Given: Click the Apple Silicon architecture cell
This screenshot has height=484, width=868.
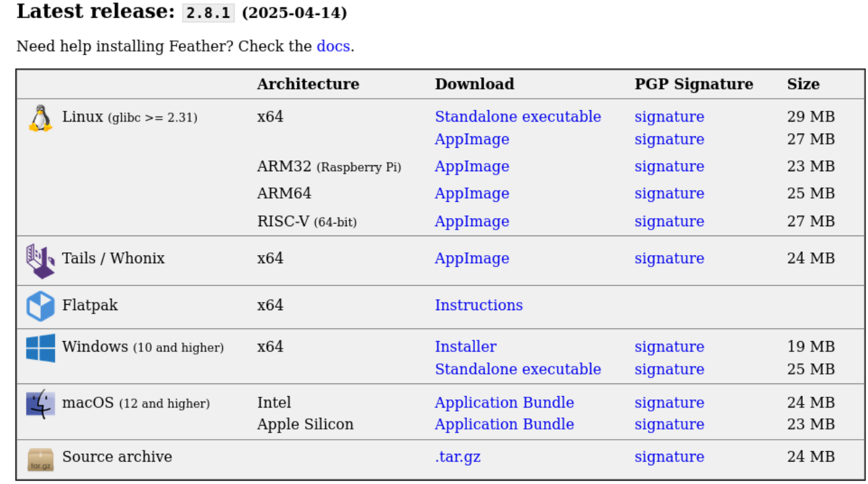Looking at the screenshot, I should (305, 424).
